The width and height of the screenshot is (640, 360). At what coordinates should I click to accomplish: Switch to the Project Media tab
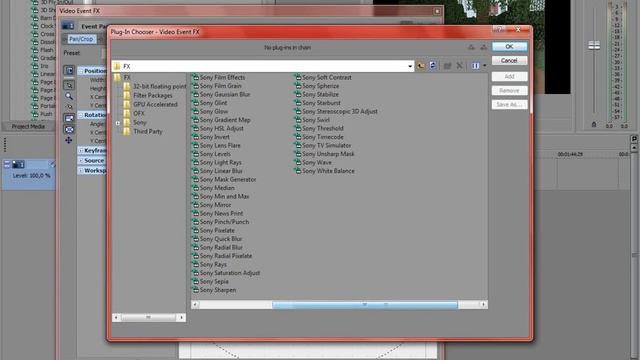pos(28,127)
